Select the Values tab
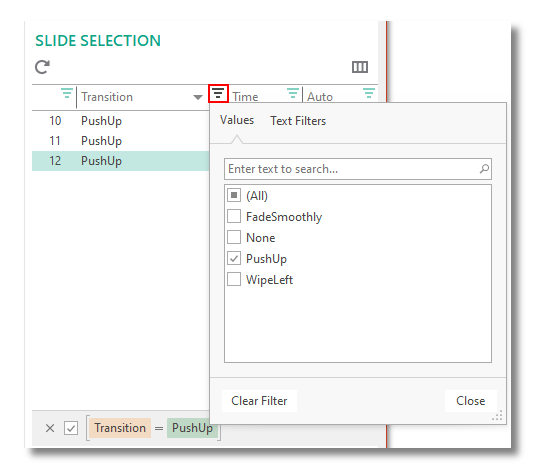536x470 pixels. [x=237, y=120]
